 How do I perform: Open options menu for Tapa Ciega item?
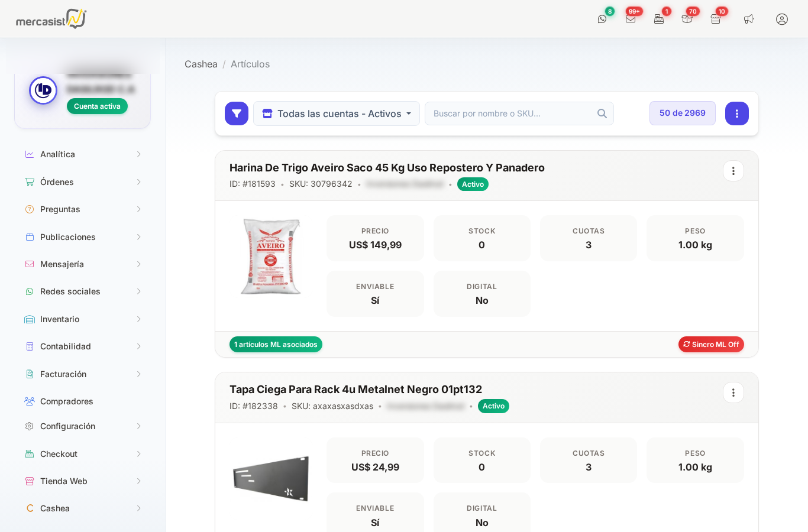733,392
